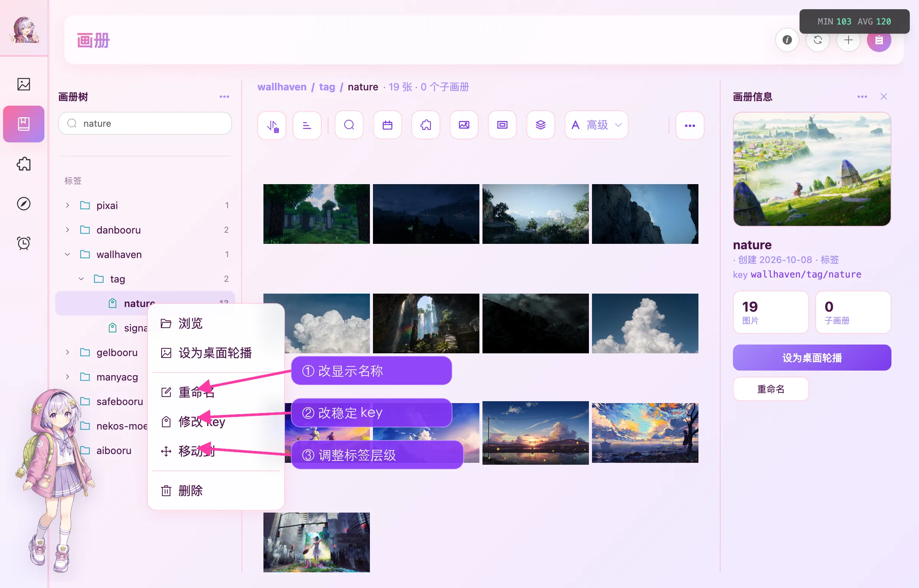
Task: Open the album tree more options menu
Action: (224, 97)
